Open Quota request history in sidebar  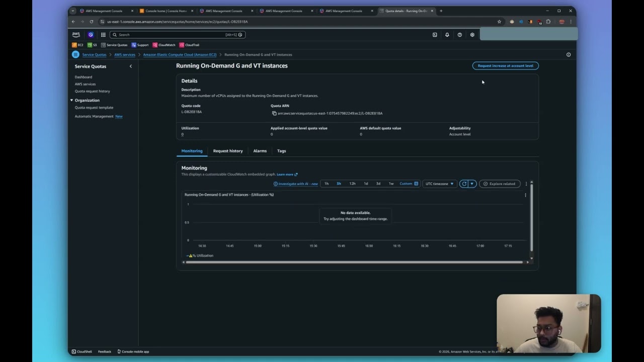click(92, 91)
